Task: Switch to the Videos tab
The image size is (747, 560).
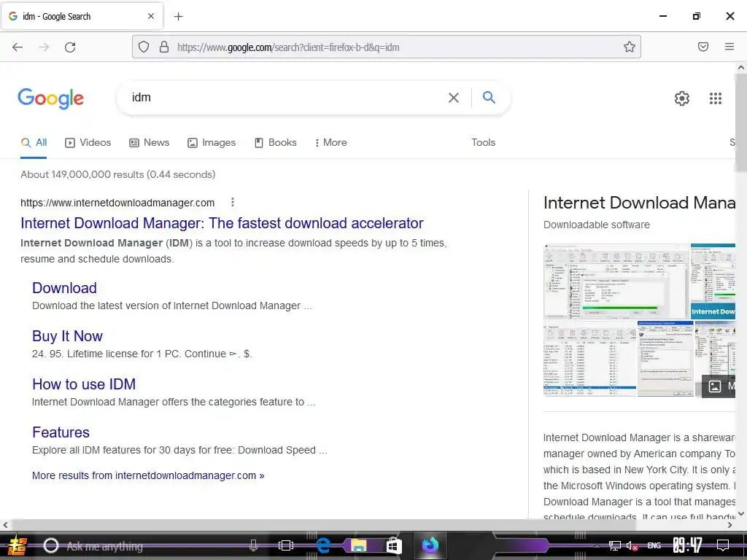Action: click(x=88, y=142)
